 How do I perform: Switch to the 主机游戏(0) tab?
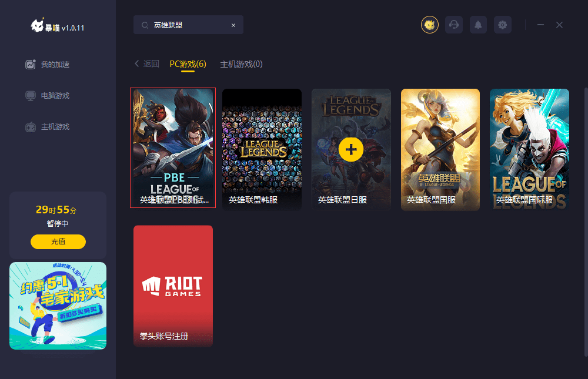[x=241, y=64]
